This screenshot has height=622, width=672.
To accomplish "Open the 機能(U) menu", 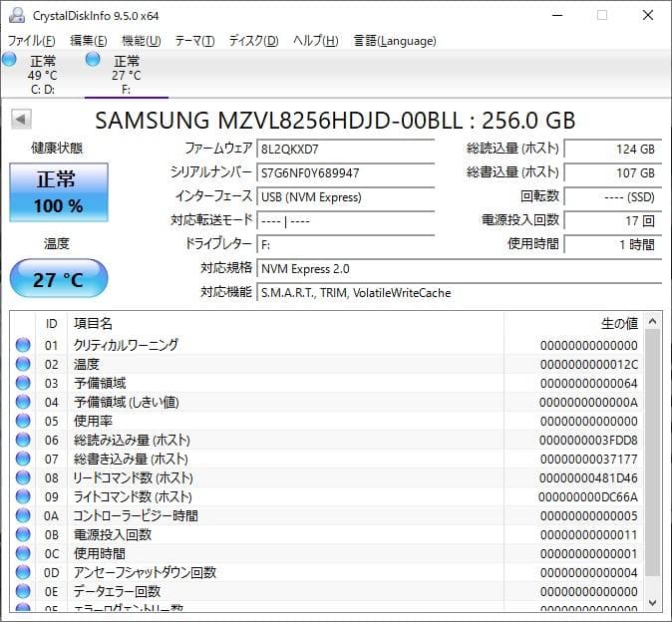I will pos(142,41).
